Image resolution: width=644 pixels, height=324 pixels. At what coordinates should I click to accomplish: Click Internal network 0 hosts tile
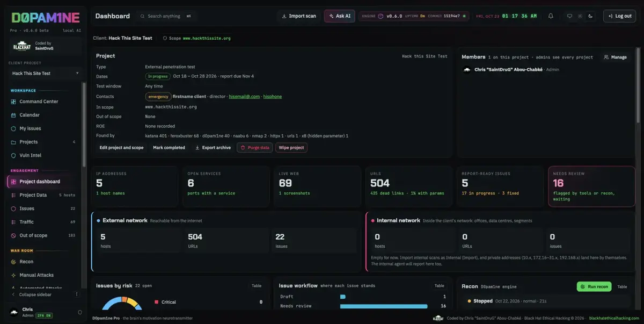click(x=413, y=241)
